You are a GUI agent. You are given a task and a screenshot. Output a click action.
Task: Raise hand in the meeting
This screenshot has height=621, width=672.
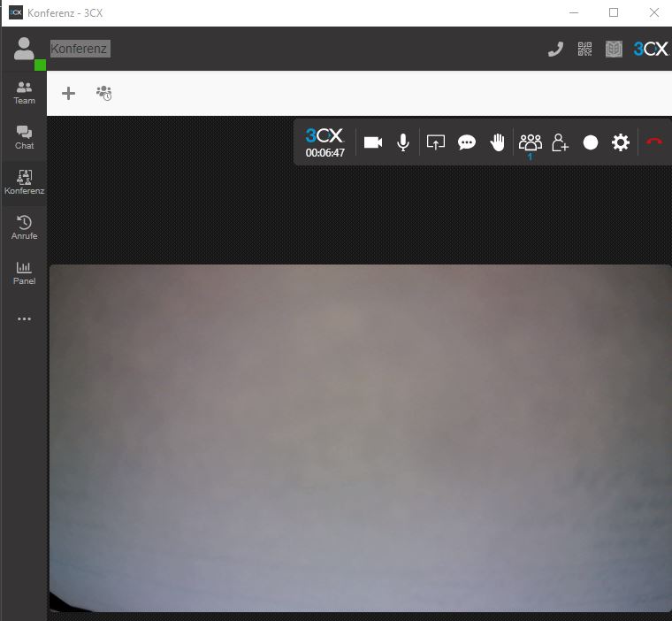[x=497, y=142]
